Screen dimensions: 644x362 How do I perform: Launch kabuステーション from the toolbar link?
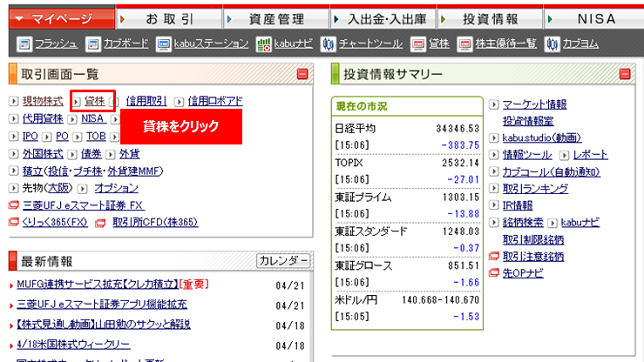tap(211, 44)
